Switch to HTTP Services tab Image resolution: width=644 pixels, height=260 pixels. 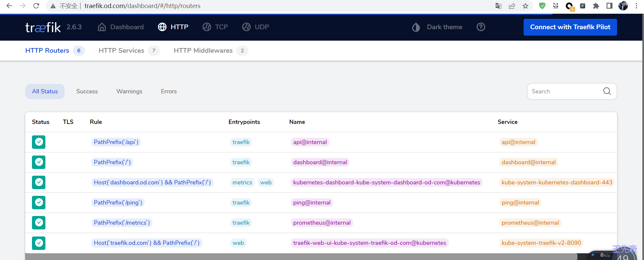click(x=129, y=50)
